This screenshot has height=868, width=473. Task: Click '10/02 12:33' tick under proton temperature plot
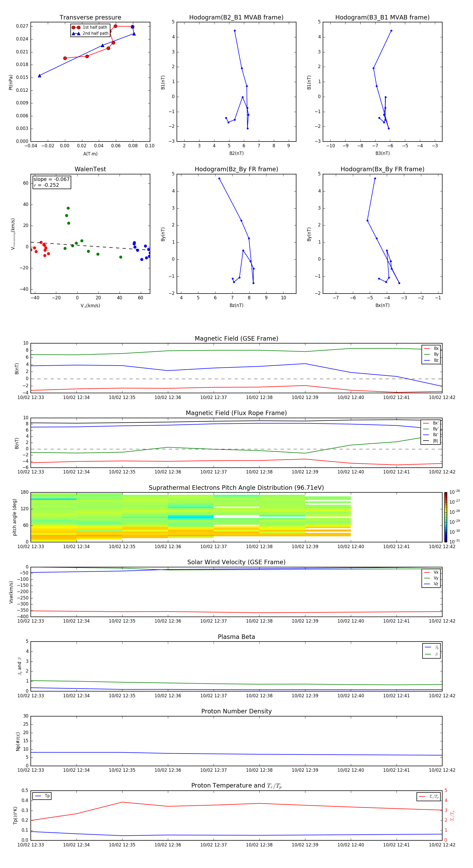click(x=31, y=845)
